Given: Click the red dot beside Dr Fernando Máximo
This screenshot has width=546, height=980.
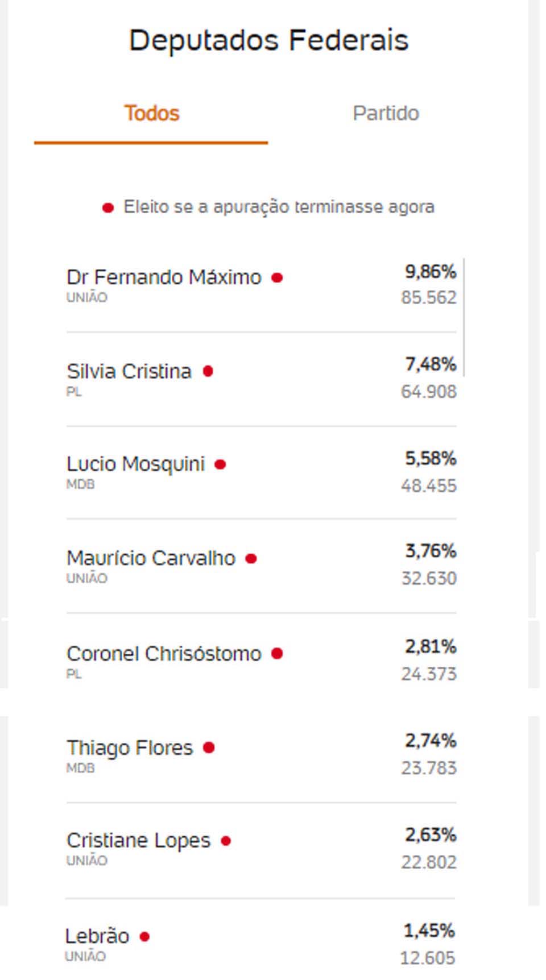Looking at the screenshot, I should (x=277, y=278).
